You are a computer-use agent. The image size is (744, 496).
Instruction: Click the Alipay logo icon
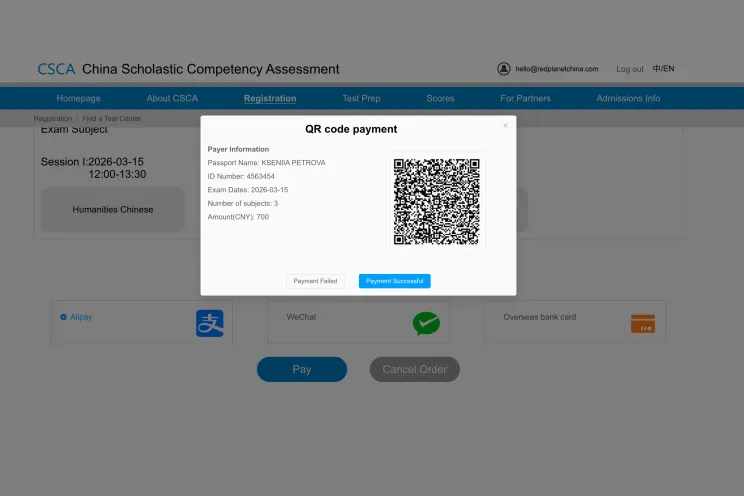pyautogui.click(x=209, y=323)
